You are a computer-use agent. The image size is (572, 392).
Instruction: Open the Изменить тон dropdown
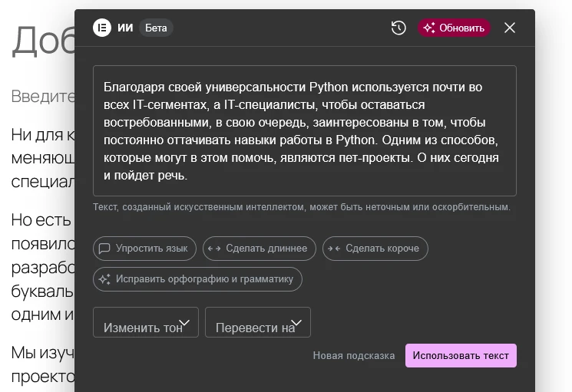(x=146, y=322)
